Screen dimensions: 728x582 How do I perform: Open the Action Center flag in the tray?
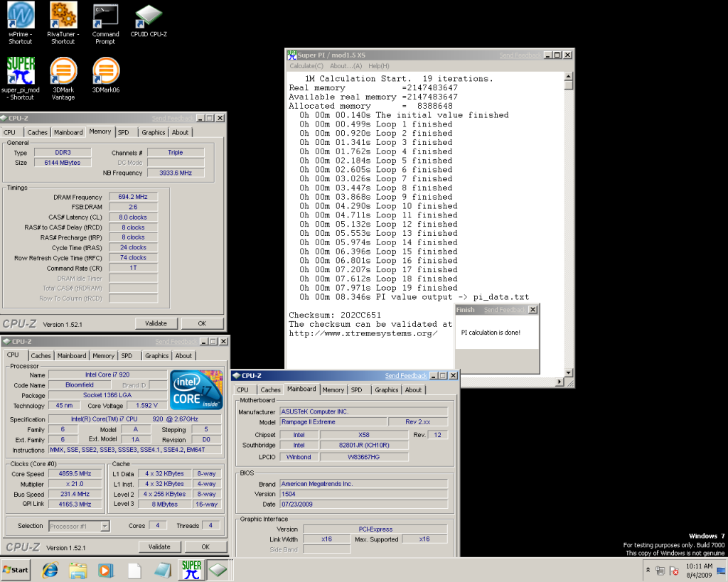coord(674,571)
